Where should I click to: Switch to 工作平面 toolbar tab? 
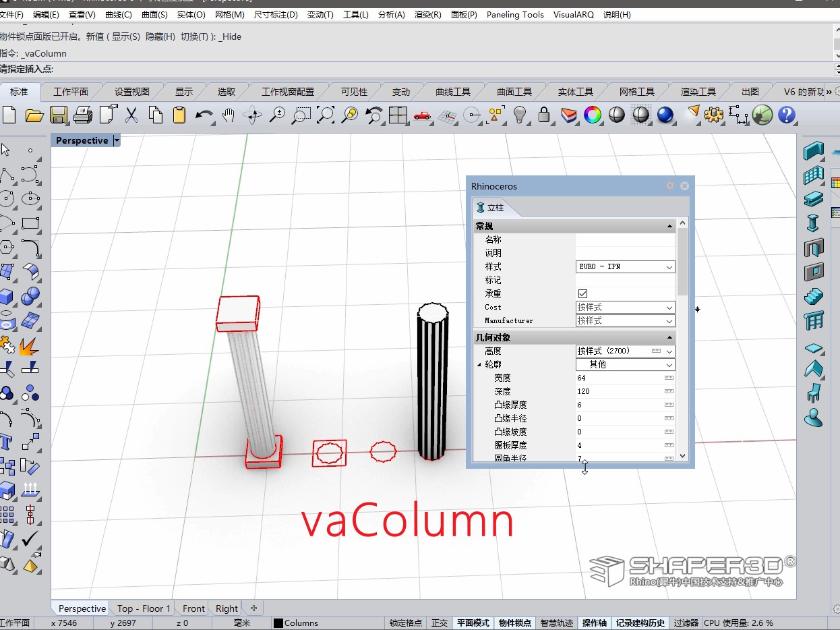[71, 92]
